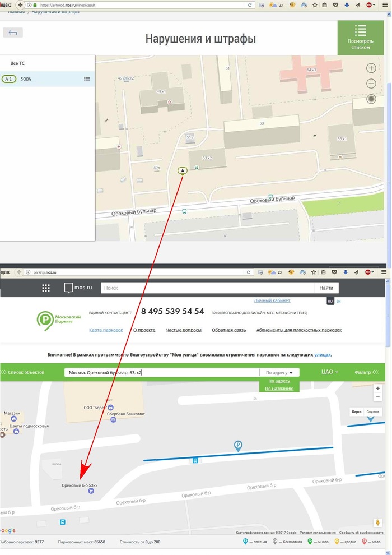Screen dimensions: 392x555
Task: Expand the 'По адресу' search type dropdown
Action: coord(279,372)
